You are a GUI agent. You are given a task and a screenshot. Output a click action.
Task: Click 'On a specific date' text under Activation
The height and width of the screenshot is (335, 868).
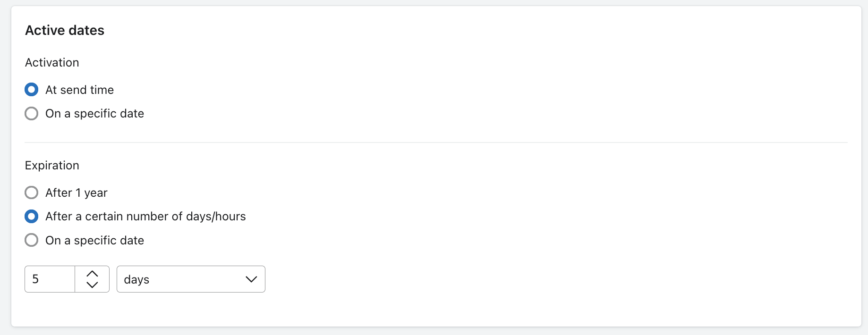94,114
